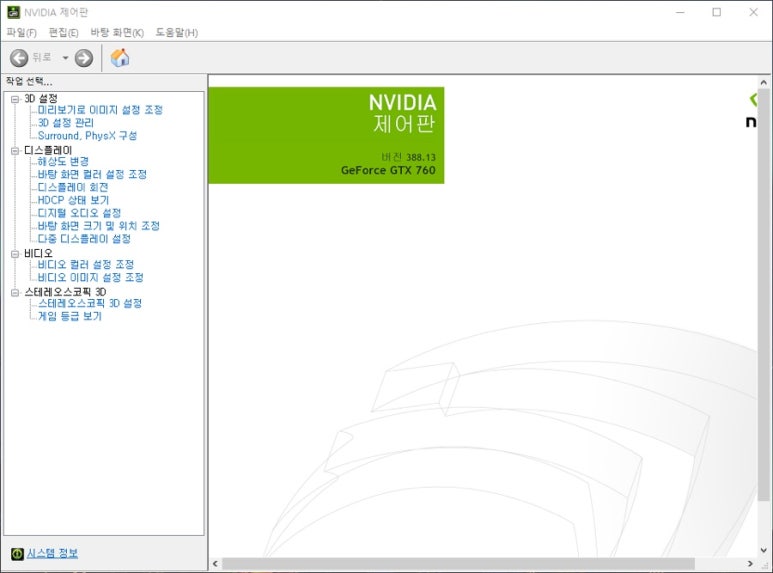Click the 디스플레이 category label
Image resolution: width=773 pixels, height=573 pixels.
click(x=48, y=150)
